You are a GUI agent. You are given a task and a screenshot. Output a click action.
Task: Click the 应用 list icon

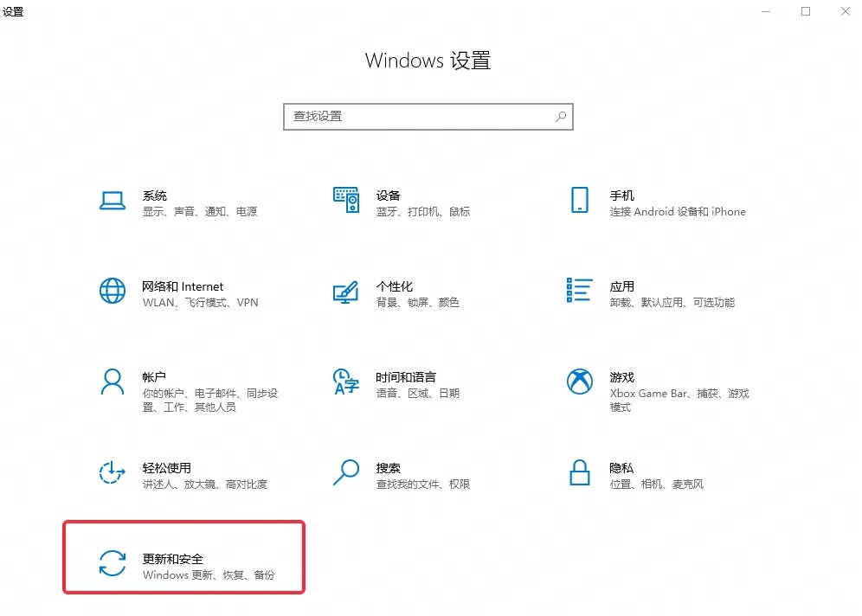click(579, 292)
